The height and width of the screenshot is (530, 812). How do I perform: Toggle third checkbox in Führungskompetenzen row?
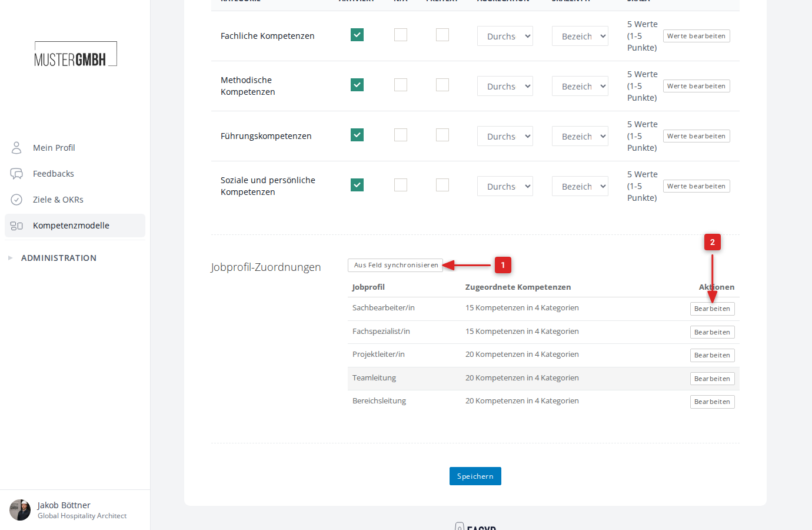click(442, 135)
